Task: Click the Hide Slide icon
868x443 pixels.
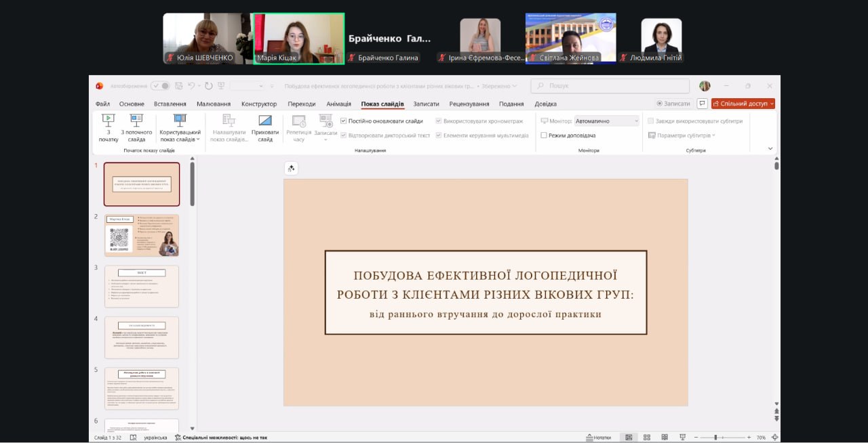Action: (x=265, y=121)
